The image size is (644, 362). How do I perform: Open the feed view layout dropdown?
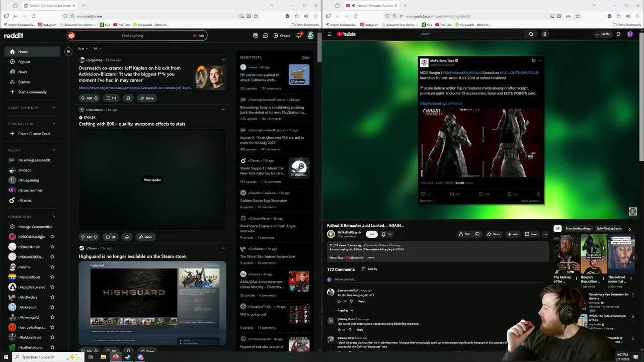coord(97,49)
